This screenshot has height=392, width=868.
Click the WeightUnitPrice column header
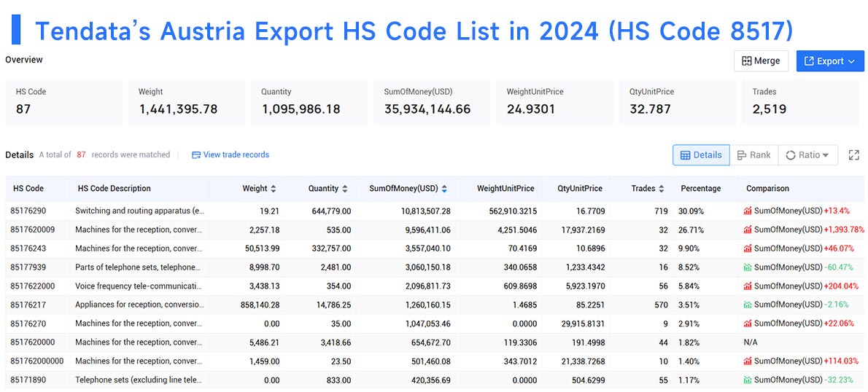pyautogui.click(x=505, y=189)
